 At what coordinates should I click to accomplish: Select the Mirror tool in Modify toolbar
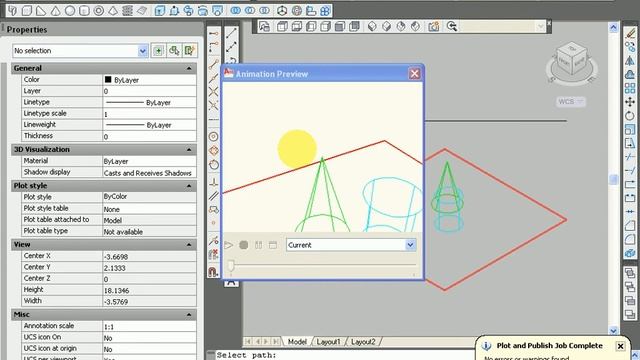pyautogui.click(x=630, y=61)
